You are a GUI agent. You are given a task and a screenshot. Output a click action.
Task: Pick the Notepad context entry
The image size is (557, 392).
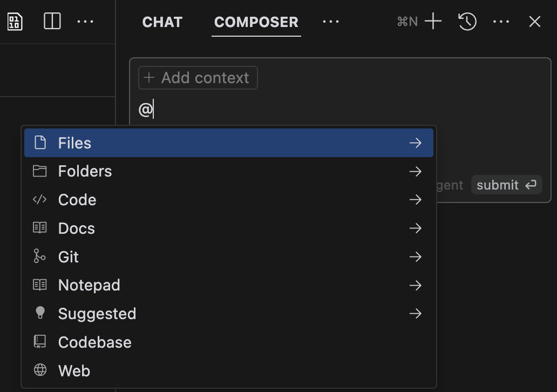pos(229,285)
